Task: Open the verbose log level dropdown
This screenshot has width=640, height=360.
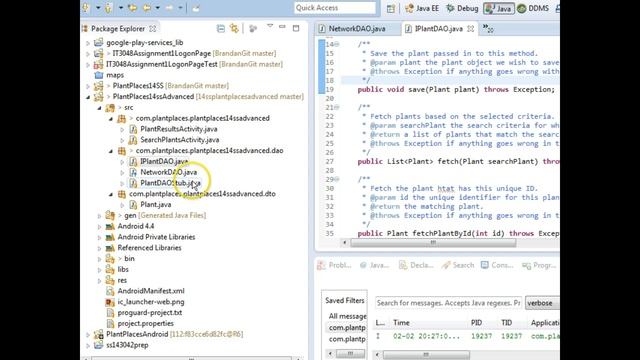Action: 542,303
